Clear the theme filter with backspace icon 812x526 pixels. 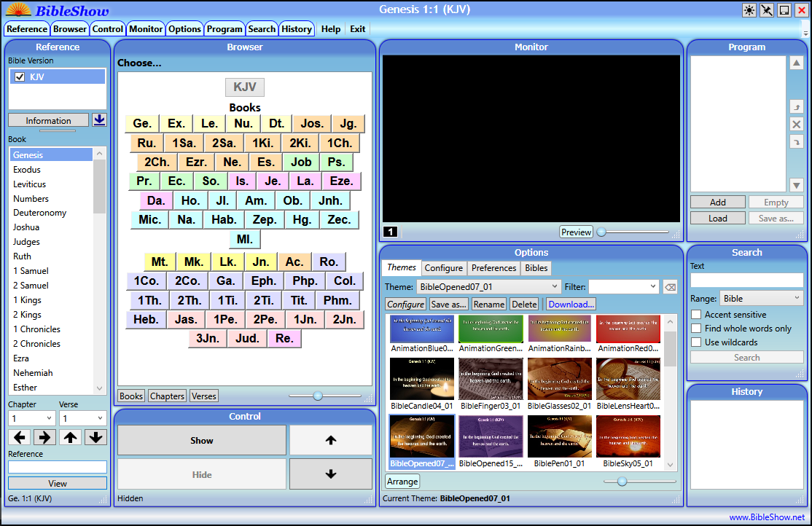click(x=670, y=287)
